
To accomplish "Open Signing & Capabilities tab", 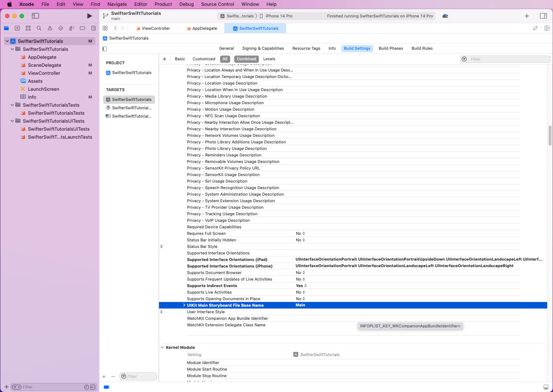I will 263,48.
